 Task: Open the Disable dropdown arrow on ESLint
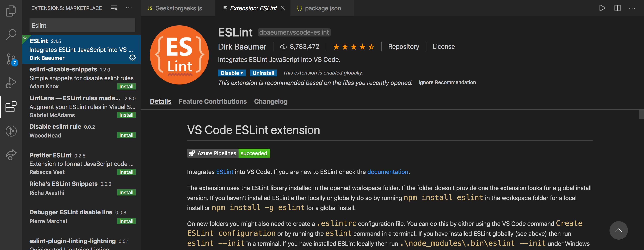242,73
